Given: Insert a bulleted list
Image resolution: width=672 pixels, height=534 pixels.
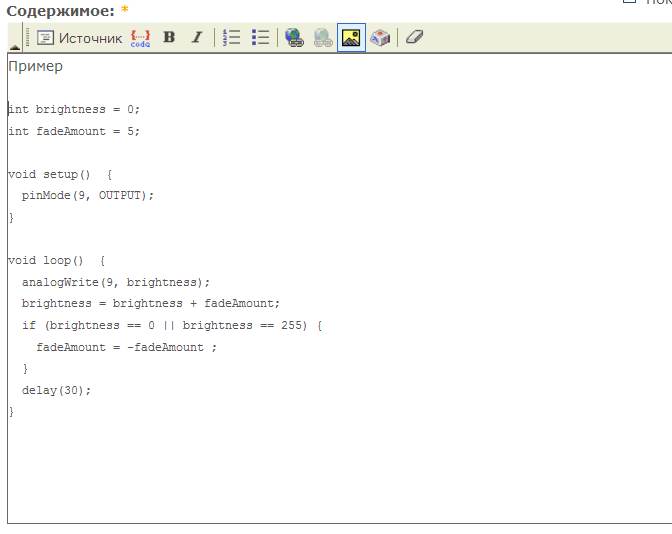Looking at the screenshot, I should (x=260, y=38).
